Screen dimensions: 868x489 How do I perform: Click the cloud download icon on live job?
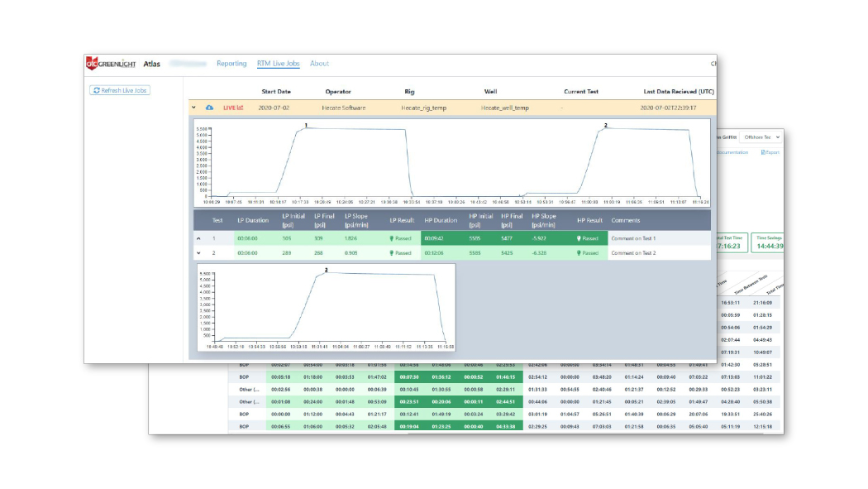[x=209, y=108]
